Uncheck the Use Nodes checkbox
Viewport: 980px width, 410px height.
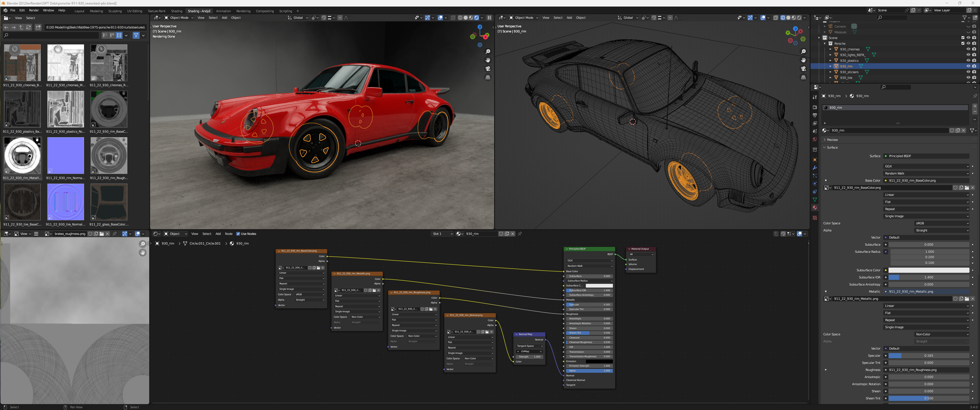point(238,234)
